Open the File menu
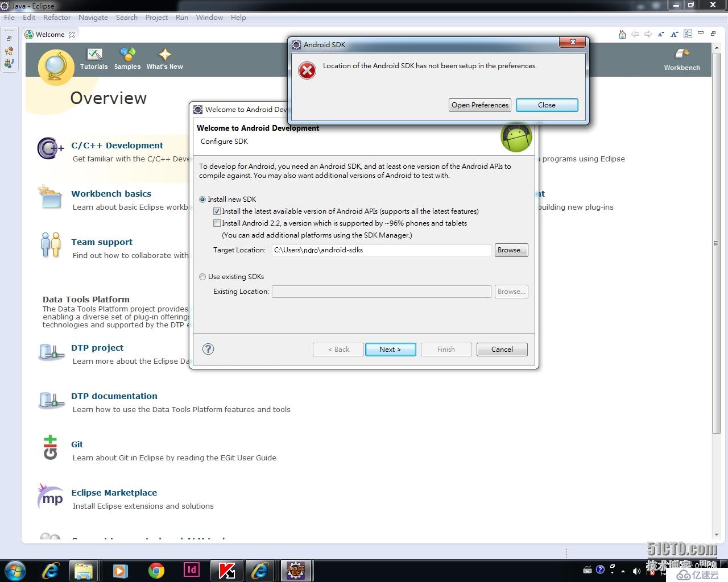The height and width of the screenshot is (582, 728). [10, 18]
